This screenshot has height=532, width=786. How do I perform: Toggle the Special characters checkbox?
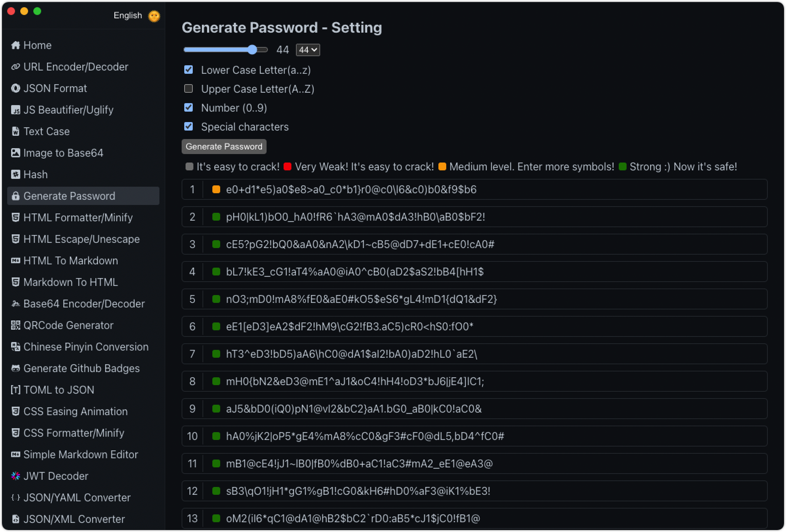click(x=188, y=126)
